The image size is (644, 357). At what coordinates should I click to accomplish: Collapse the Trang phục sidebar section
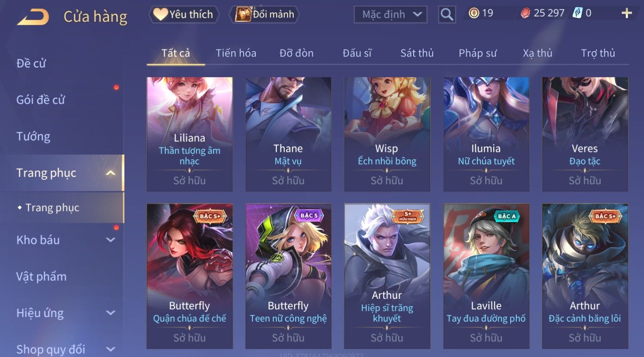(x=111, y=173)
